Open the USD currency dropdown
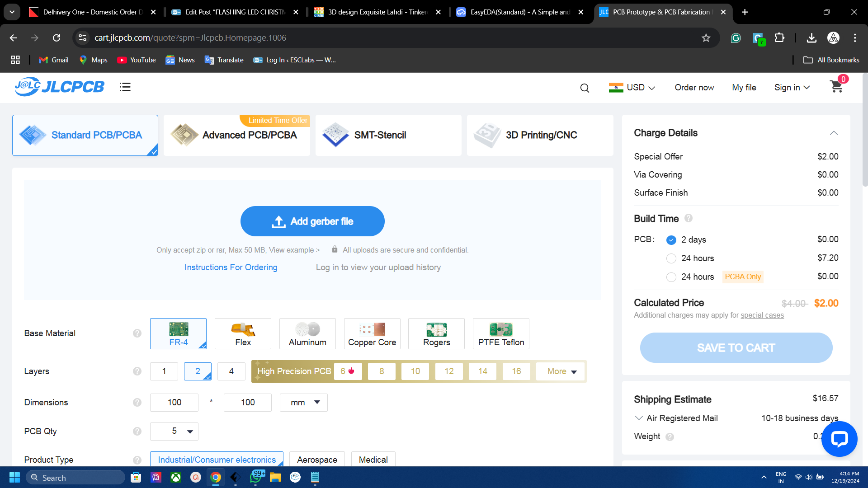Viewport: 868px width, 488px height. click(x=632, y=88)
